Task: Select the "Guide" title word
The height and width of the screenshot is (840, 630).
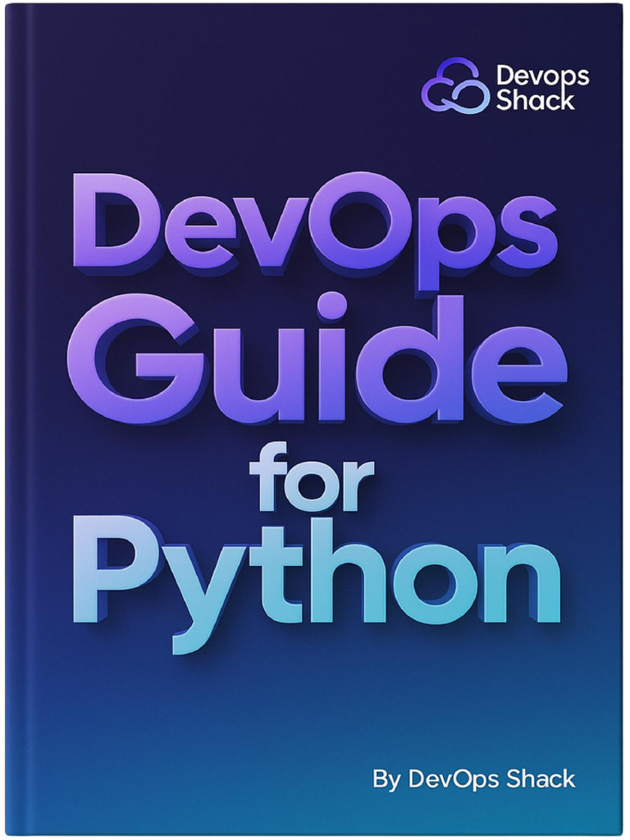Action: [316, 360]
